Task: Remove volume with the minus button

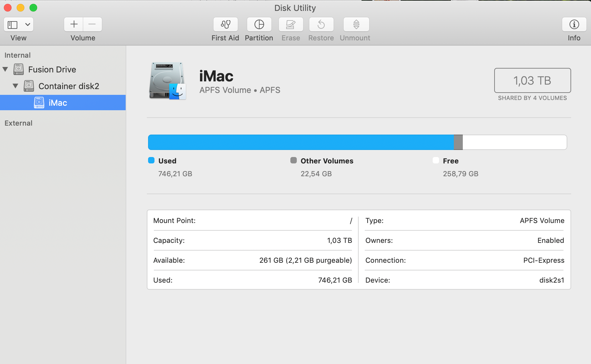Action: 92,24
